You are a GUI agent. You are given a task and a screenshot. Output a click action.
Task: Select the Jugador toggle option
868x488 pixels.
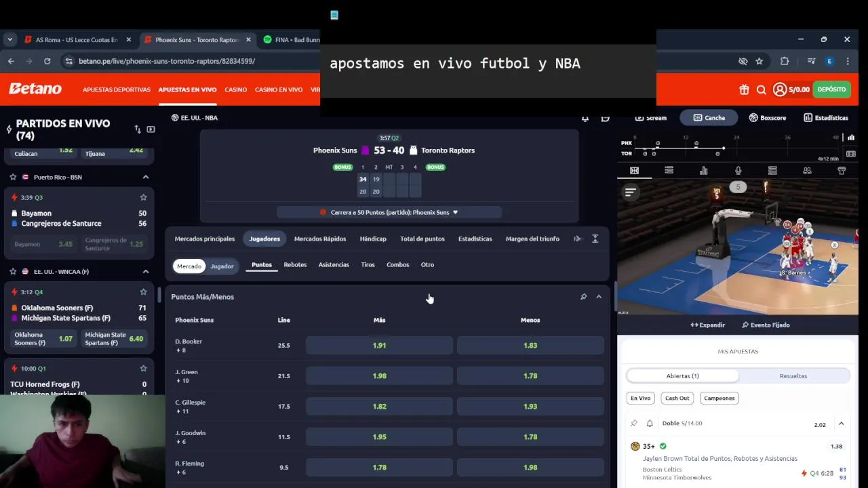tap(222, 266)
